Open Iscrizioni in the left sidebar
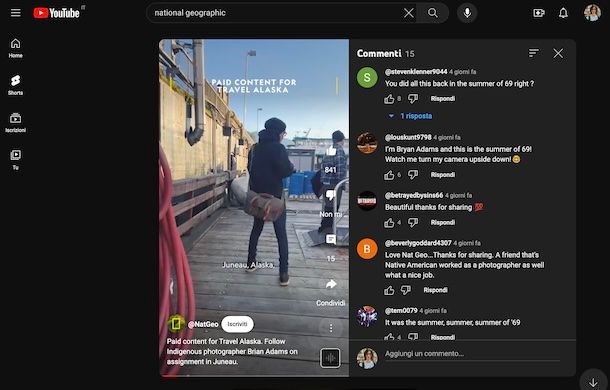 coord(16,122)
